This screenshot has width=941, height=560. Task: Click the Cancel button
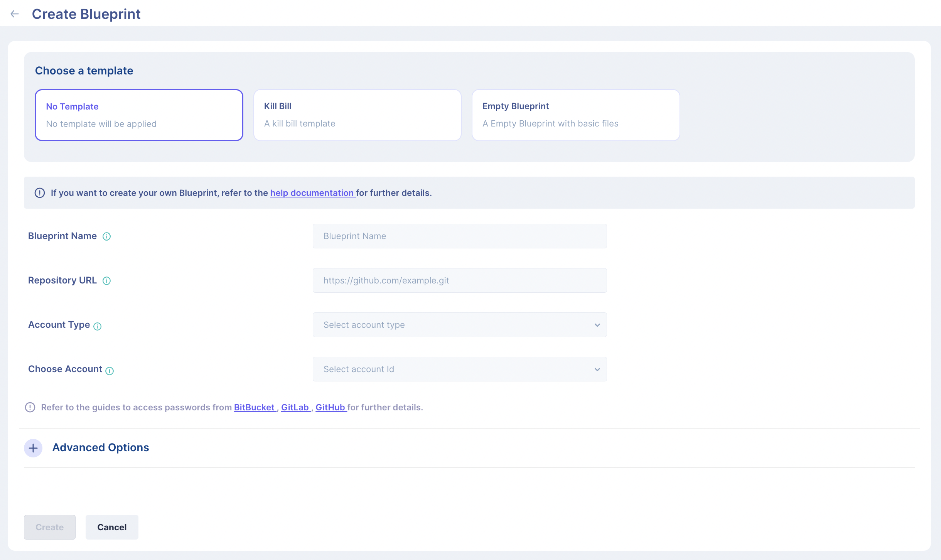[112, 527]
